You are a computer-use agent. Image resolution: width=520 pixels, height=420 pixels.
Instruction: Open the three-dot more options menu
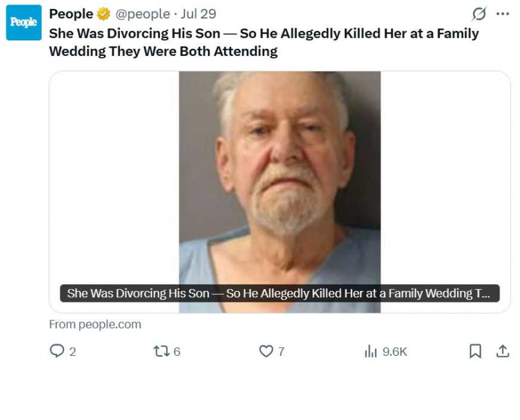pos(503,13)
